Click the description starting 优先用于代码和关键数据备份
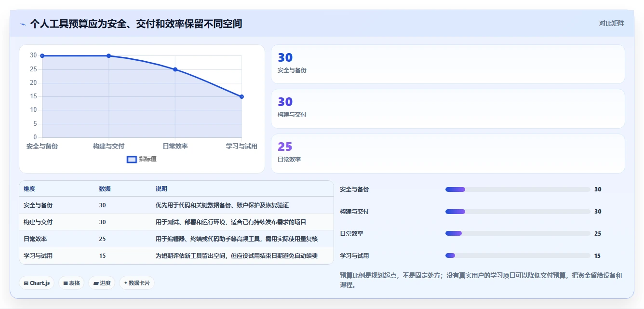 click(222, 205)
